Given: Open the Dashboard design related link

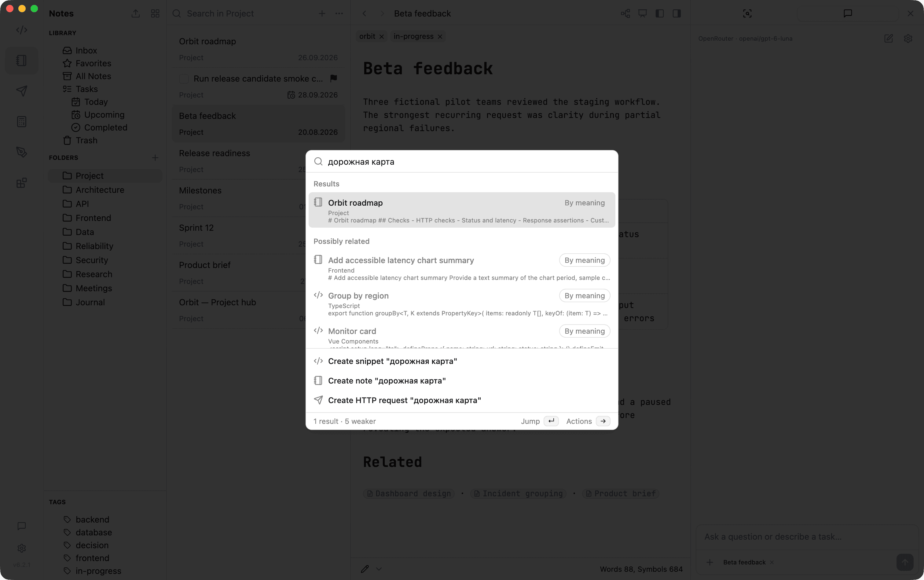Looking at the screenshot, I should click(x=409, y=493).
